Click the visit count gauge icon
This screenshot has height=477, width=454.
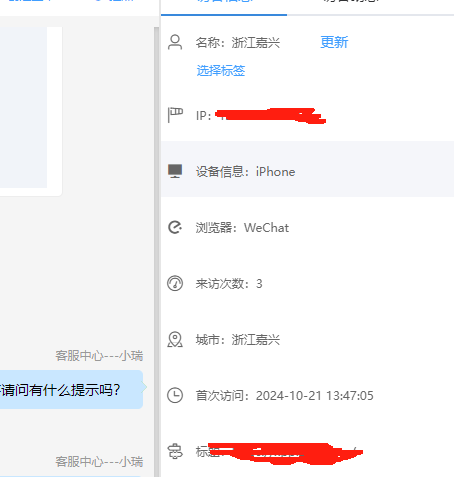[175, 283]
